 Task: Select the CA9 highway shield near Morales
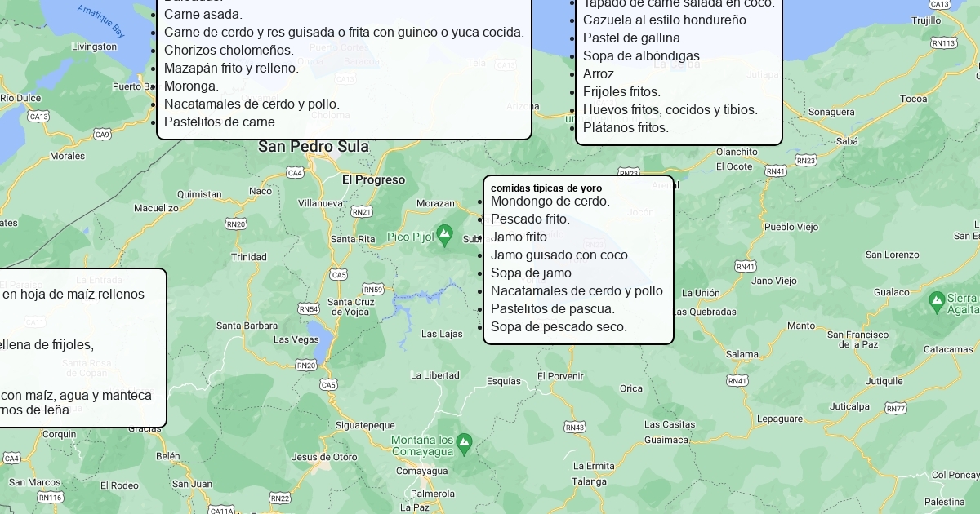click(x=102, y=135)
